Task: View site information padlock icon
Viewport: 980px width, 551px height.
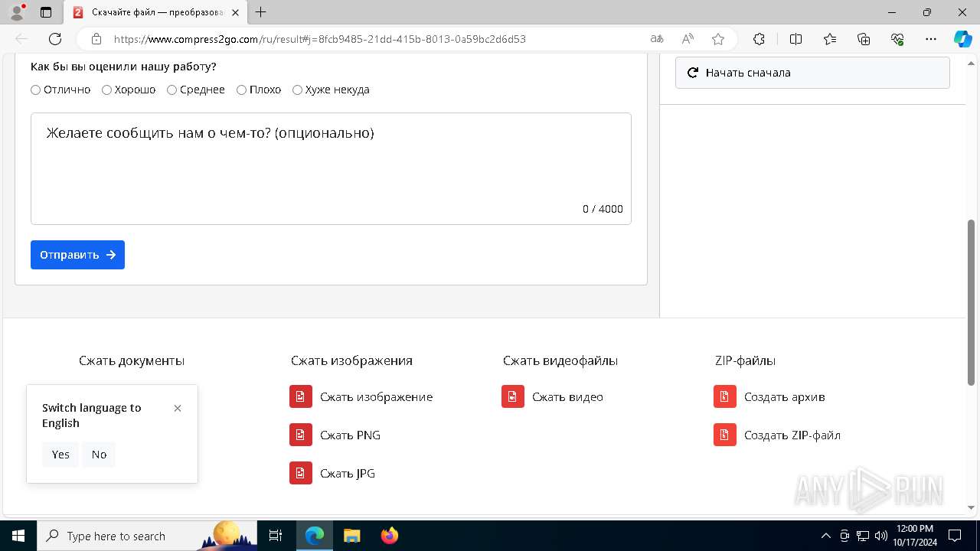Action: pos(96,39)
